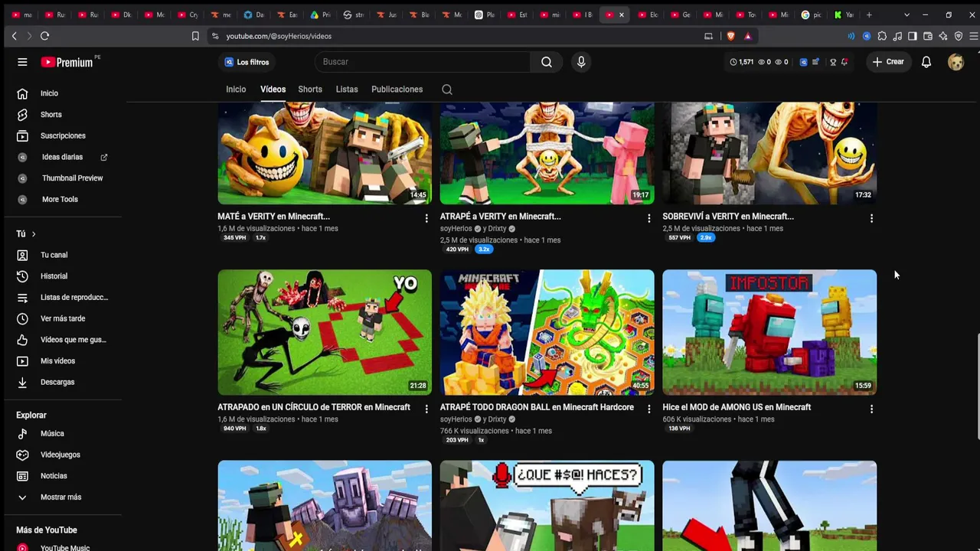The image size is (980, 551).
Task: Open a new browser tab
Action: (x=869, y=15)
